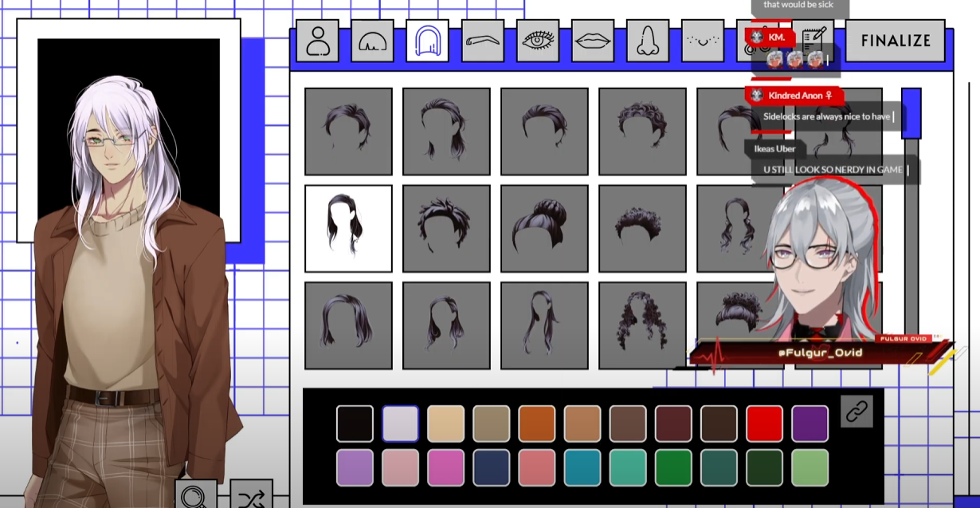The height and width of the screenshot is (508, 980).
Task: Pick the blonde color swatch
Action: 445,423
